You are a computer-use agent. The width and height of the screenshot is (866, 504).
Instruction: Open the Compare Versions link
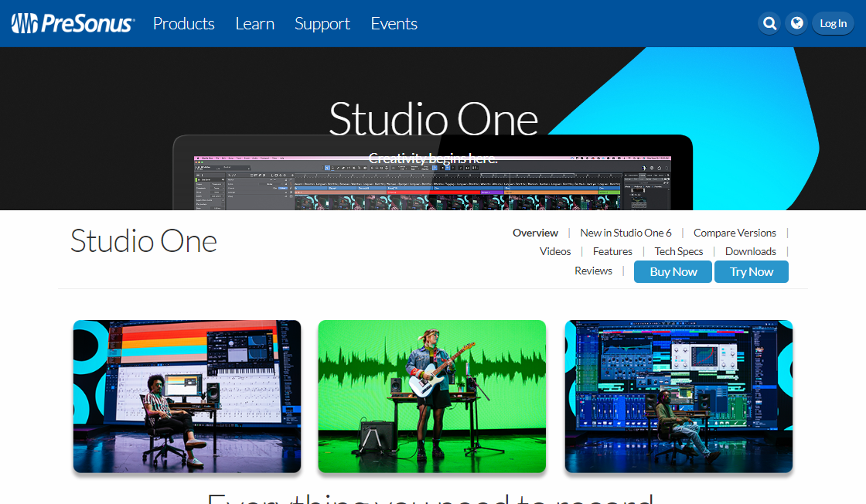734,233
